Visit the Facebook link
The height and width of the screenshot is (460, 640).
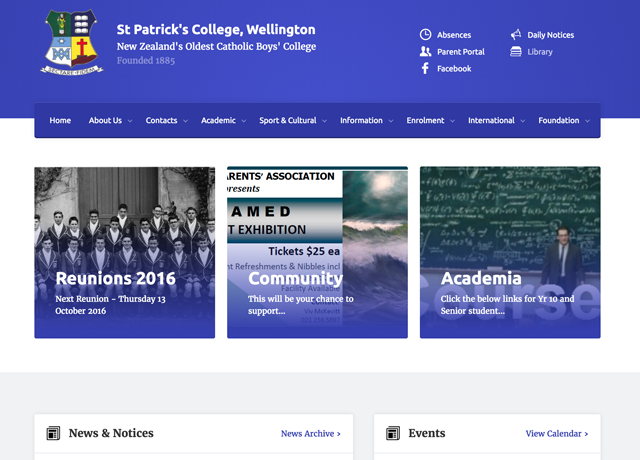pyautogui.click(x=454, y=69)
